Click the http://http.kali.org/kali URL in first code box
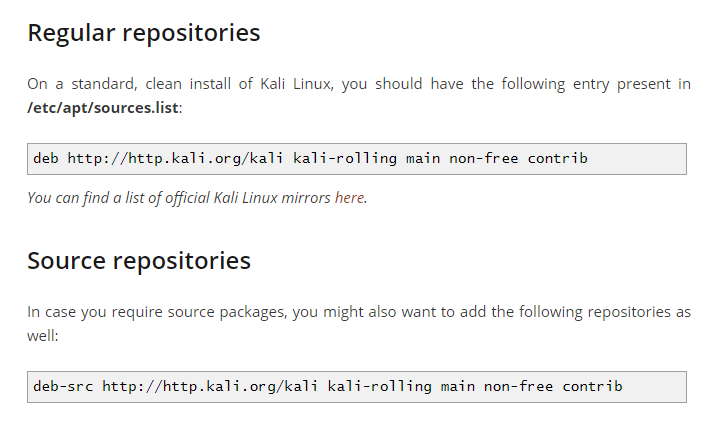 pyautogui.click(x=175, y=158)
